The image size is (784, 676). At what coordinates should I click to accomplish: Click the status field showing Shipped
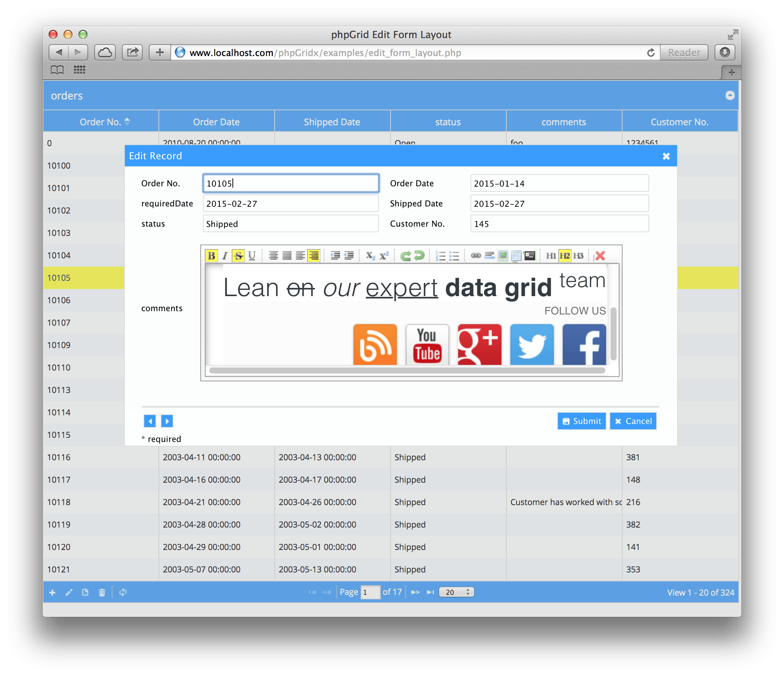[x=291, y=224]
